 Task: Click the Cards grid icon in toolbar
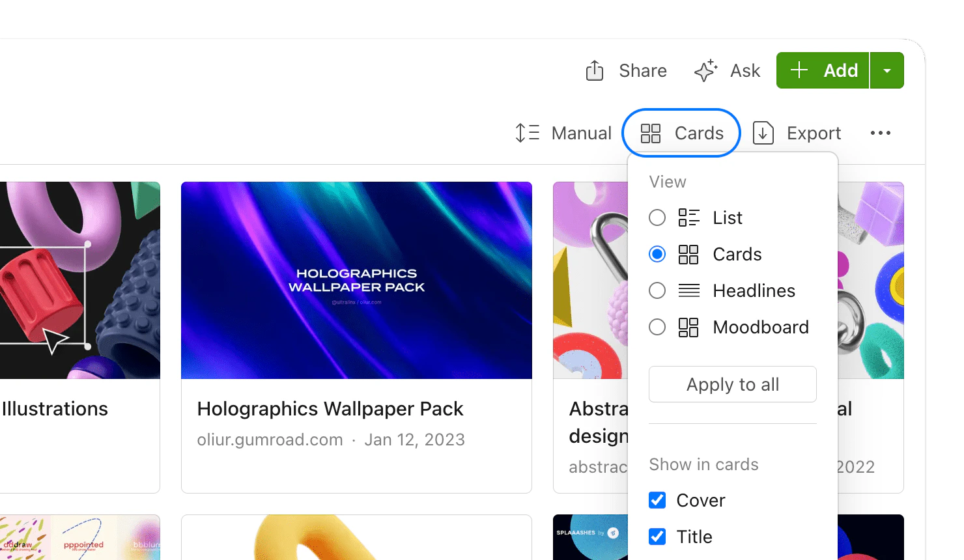point(651,133)
